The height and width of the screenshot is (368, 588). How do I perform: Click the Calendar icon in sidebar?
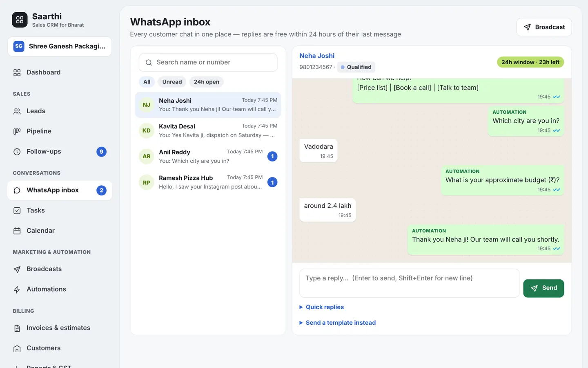pos(17,231)
